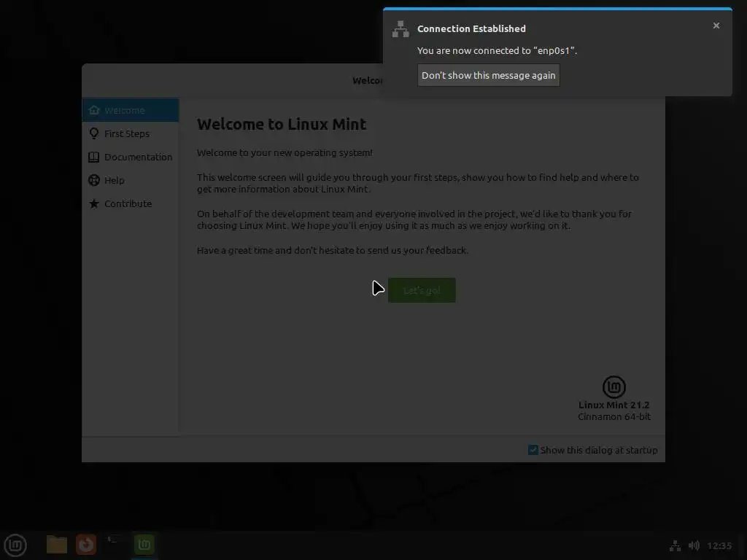
Task: Go to First Steps section
Action: coord(131,133)
